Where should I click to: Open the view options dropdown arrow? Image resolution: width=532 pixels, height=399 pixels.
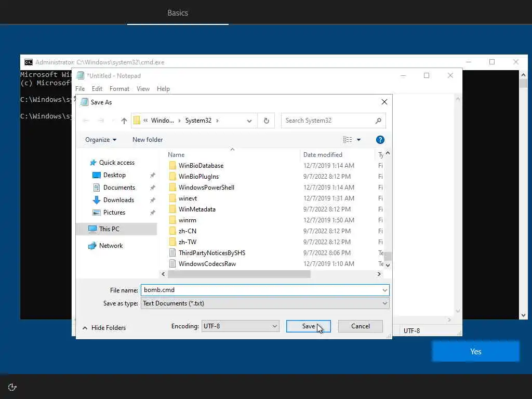(x=358, y=140)
